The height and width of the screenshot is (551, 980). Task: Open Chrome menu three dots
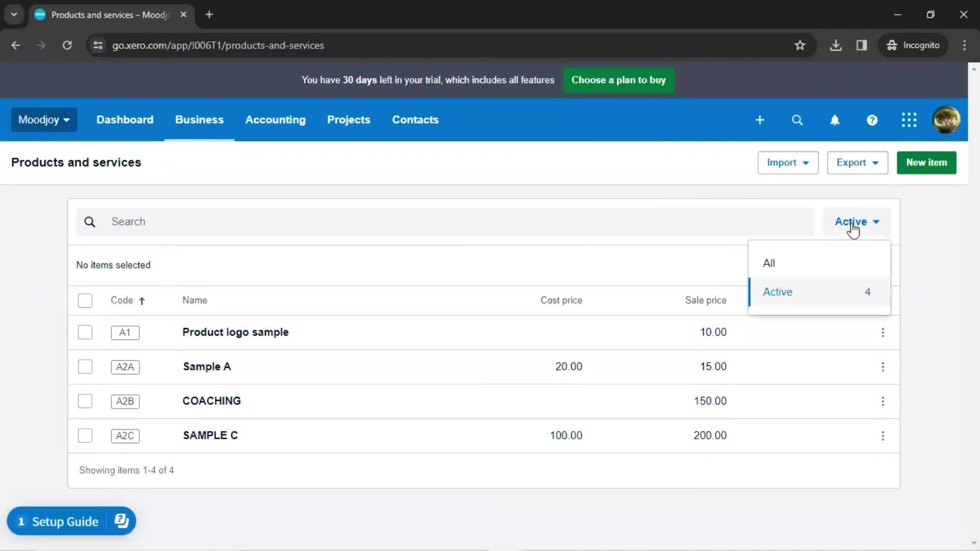(964, 45)
